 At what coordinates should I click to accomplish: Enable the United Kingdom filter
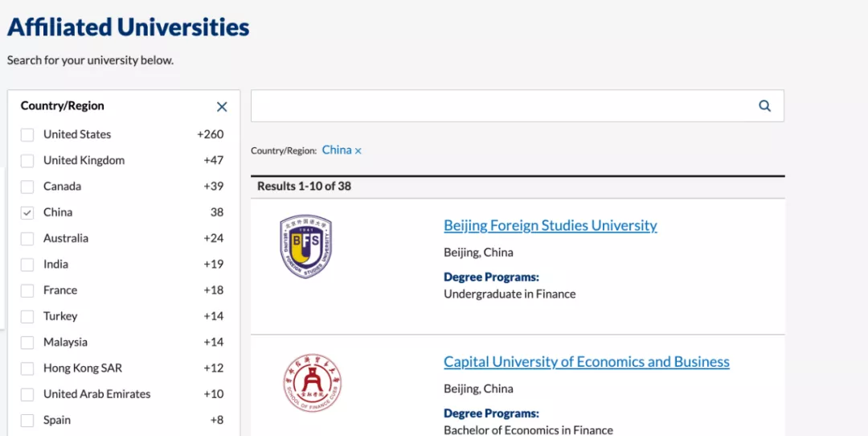(x=27, y=161)
